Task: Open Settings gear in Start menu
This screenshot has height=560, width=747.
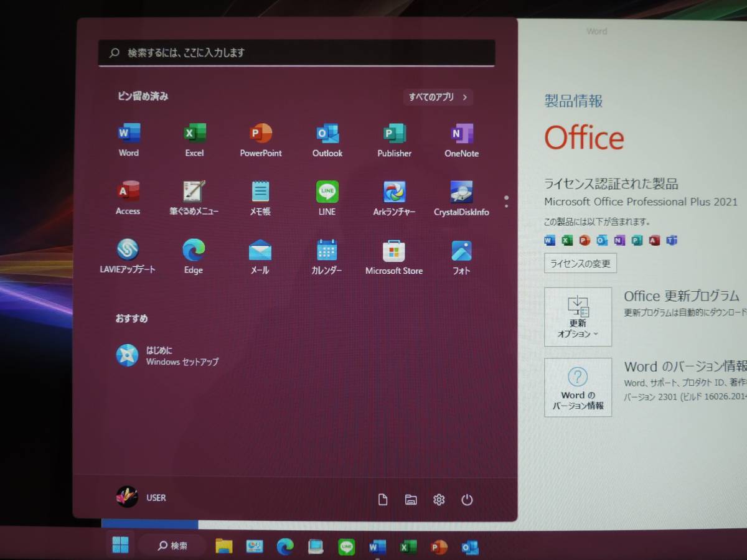Action: tap(439, 500)
